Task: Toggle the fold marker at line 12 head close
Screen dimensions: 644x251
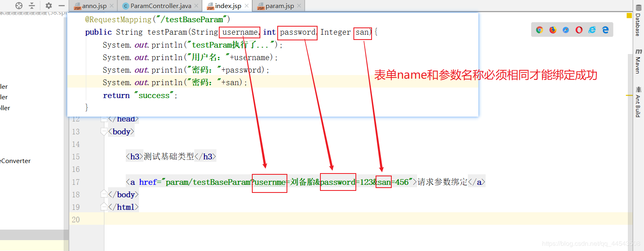Action: [104, 119]
